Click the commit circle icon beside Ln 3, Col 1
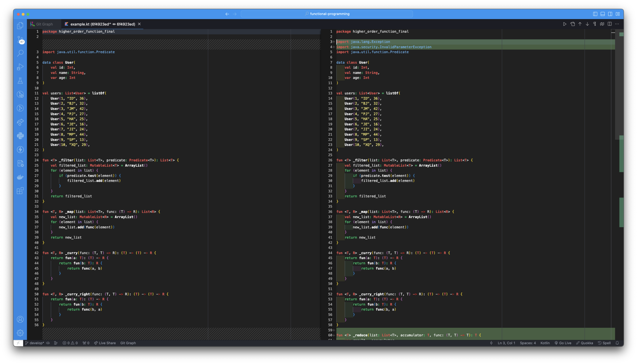637x364 pixels. click(x=491, y=343)
